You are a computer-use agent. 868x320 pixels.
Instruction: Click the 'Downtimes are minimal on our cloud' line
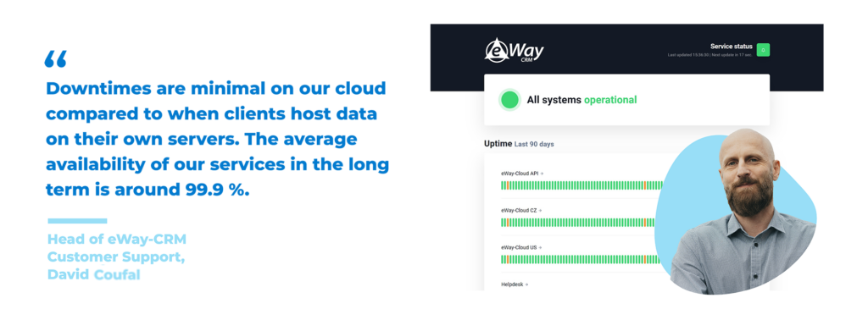click(215, 88)
